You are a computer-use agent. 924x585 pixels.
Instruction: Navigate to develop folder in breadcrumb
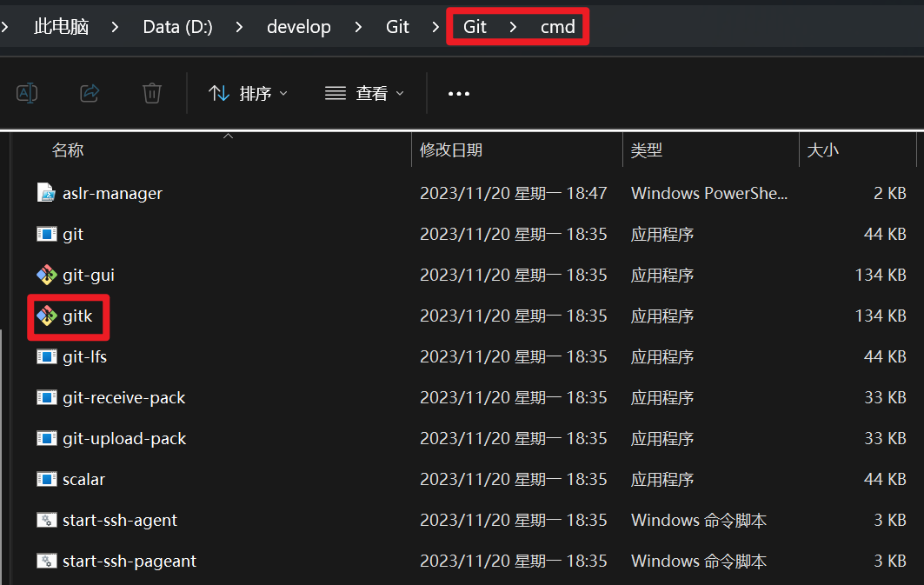click(x=299, y=26)
